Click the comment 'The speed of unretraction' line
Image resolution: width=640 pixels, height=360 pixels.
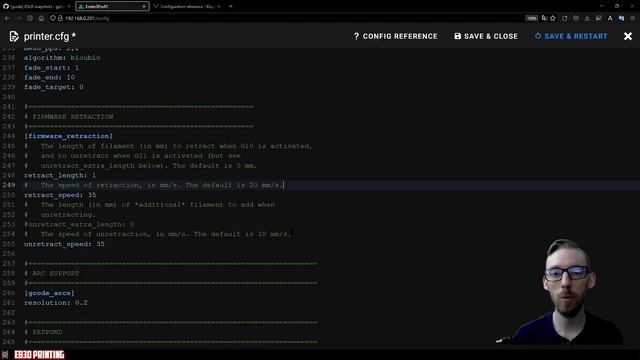pyautogui.click(x=158, y=234)
